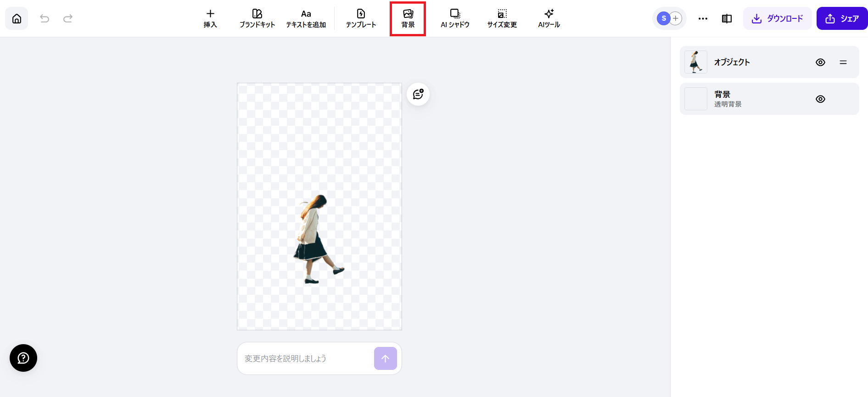868x397 pixels.
Task: Toggle visibility of the 背景 layer
Action: pos(820,99)
